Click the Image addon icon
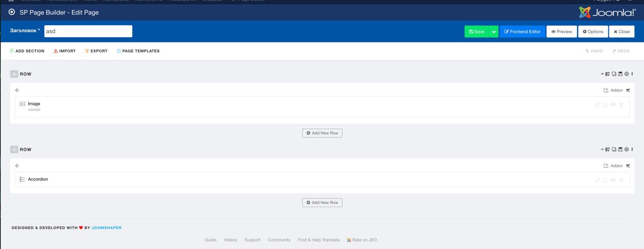Screen dimensions: 644x249 click(x=22, y=104)
